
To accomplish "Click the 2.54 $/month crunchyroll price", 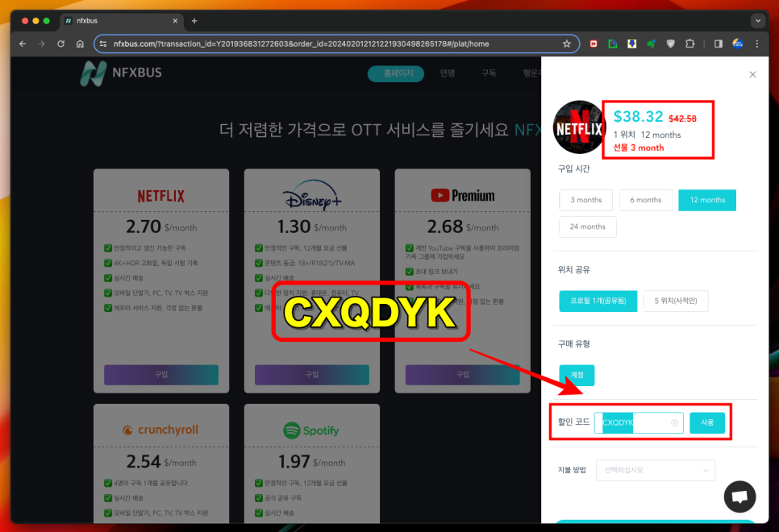I will point(161,462).
